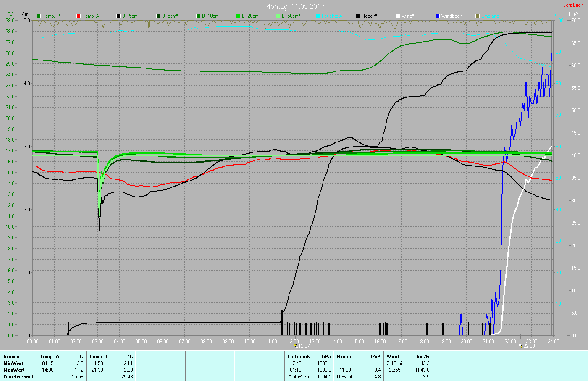The height and width of the screenshot is (381, 588).
Task: Click Temp. I. average value 25.43
Action: coord(127,377)
